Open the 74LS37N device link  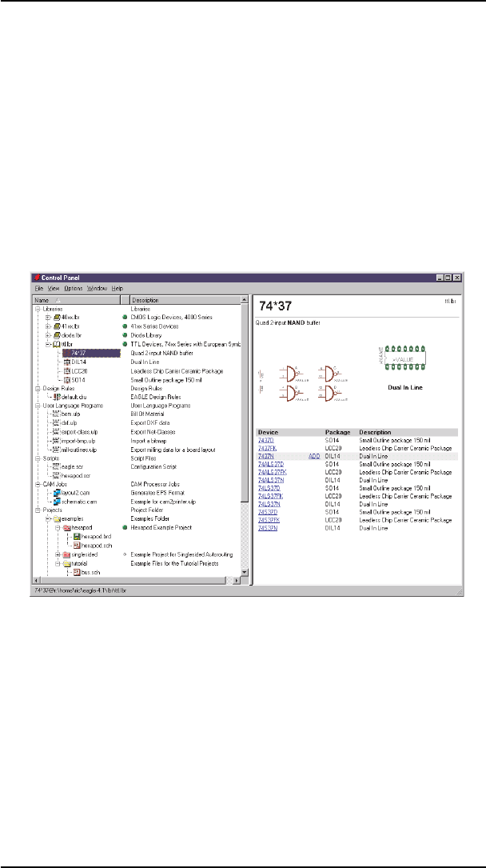point(269,504)
